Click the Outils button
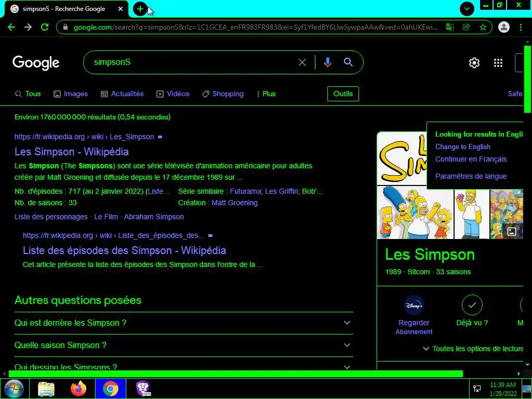This screenshot has height=399, width=532. point(343,94)
